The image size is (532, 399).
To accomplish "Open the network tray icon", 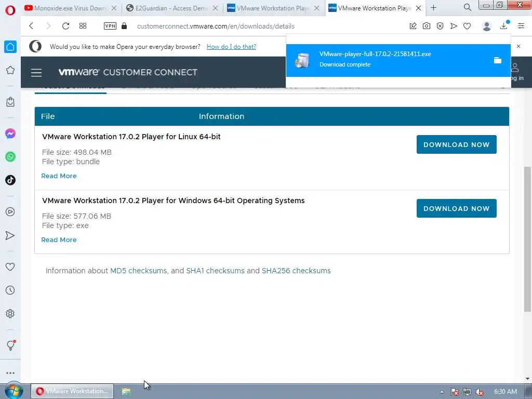I will coord(467,392).
